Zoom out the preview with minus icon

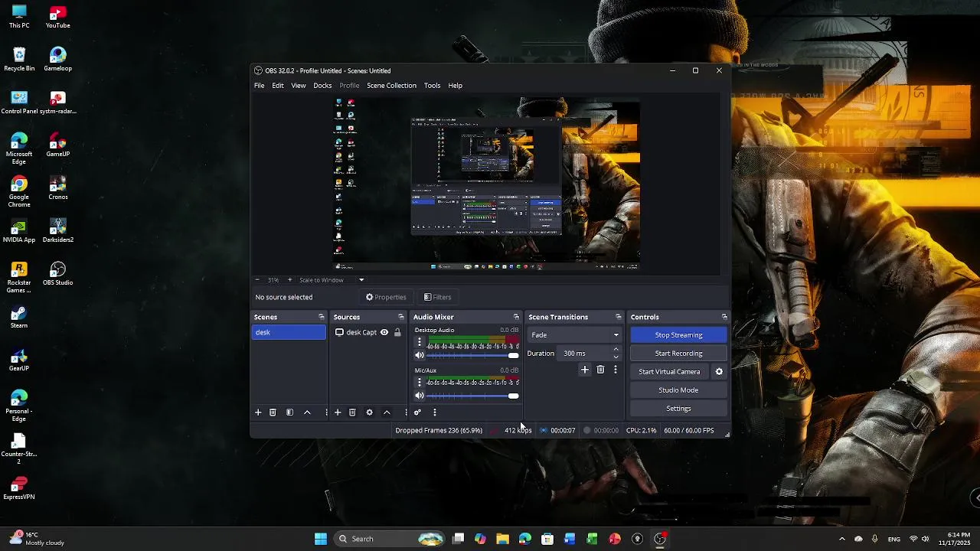coord(257,280)
